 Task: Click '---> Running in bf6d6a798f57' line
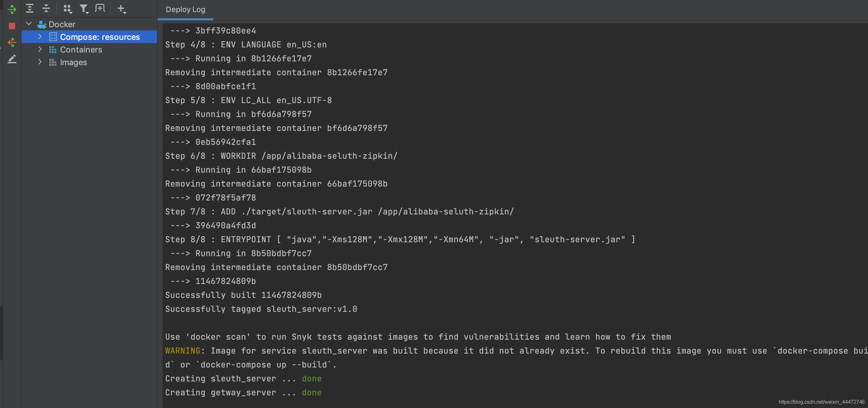click(x=241, y=114)
